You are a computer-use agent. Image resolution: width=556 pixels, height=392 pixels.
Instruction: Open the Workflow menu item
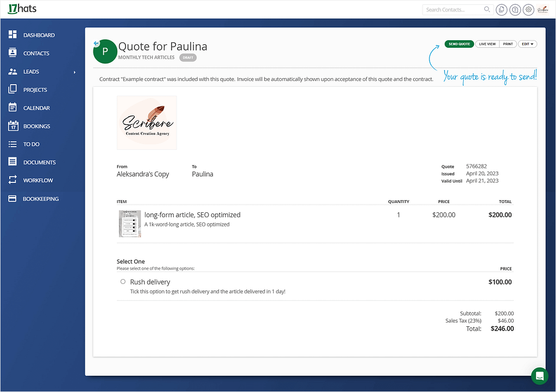click(38, 180)
